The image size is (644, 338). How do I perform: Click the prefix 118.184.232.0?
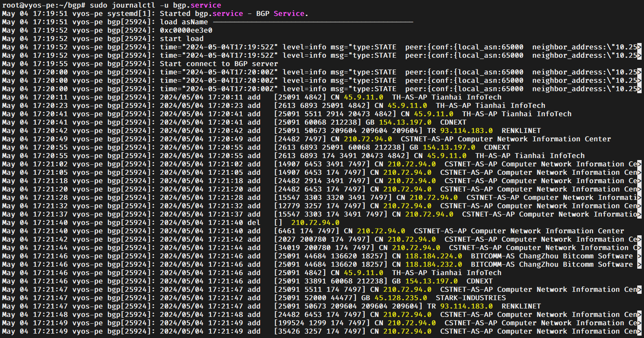tap(434, 264)
